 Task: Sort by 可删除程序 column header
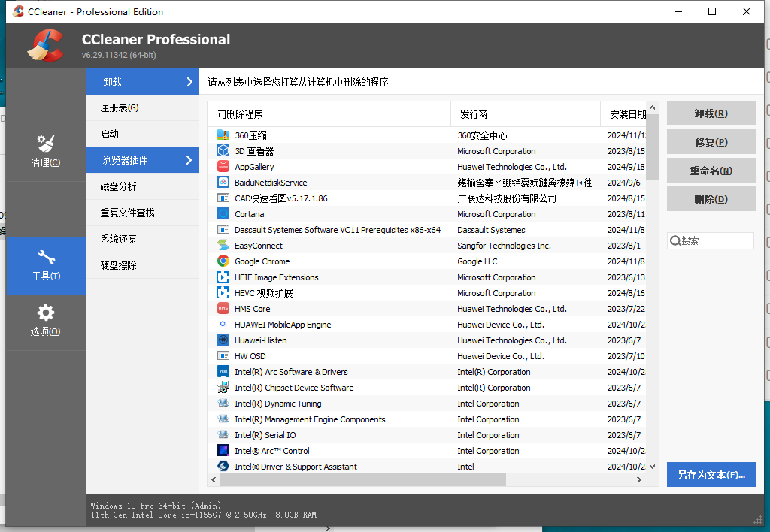pyautogui.click(x=329, y=114)
